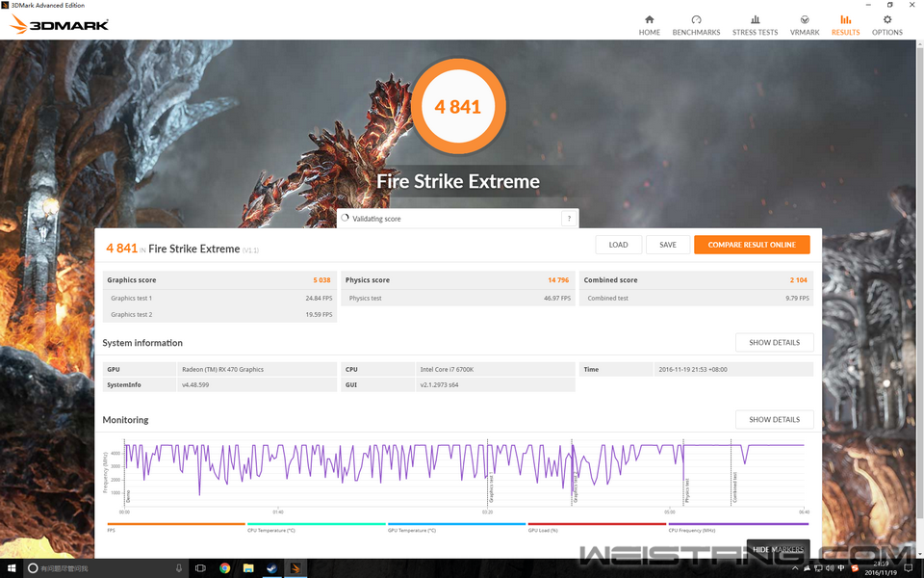This screenshot has height=578, width=924.
Task: Click Compare Result Online
Action: click(752, 245)
